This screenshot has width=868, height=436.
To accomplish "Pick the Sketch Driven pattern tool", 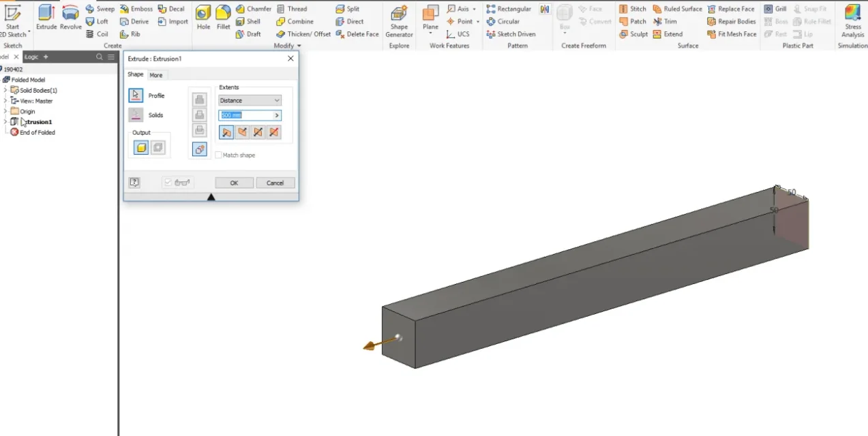I will (511, 33).
